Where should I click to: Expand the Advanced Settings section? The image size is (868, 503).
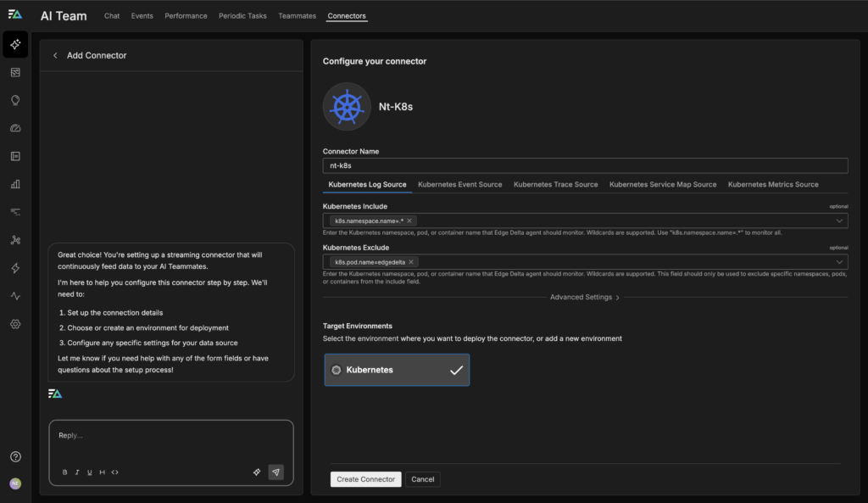tap(585, 298)
